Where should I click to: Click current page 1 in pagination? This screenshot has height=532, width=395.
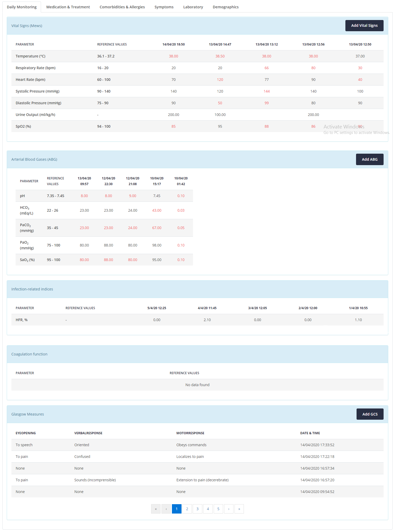click(177, 509)
